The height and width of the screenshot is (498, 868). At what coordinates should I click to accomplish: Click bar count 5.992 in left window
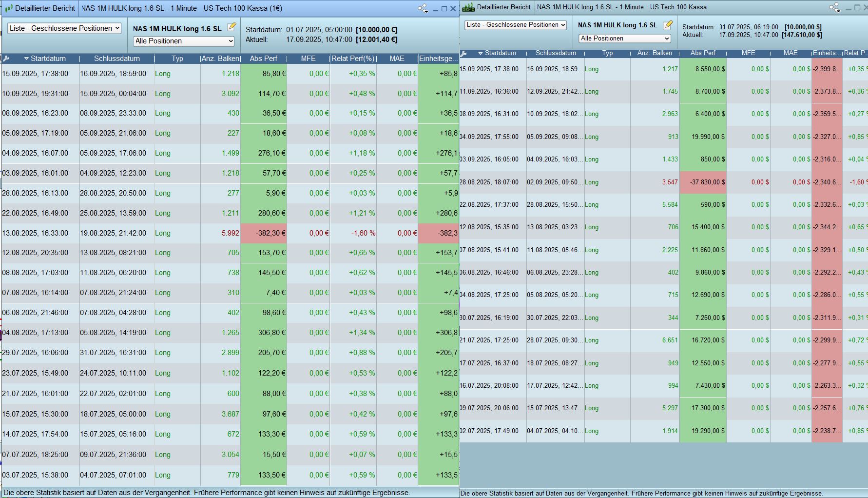coord(231,233)
